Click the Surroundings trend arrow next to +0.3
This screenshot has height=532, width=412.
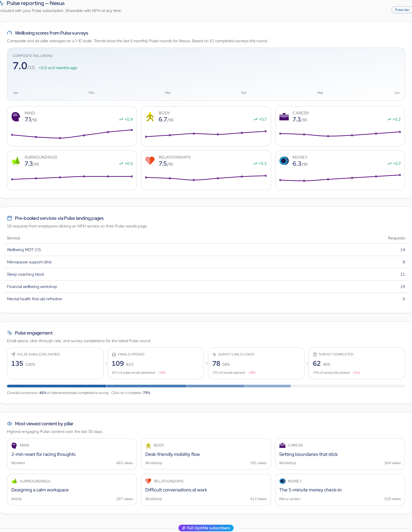pyautogui.click(x=121, y=164)
